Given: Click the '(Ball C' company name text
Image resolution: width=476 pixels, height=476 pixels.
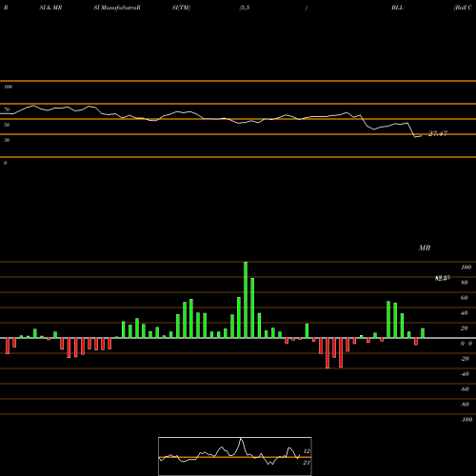Looking at the screenshot, I should (463, 8).
